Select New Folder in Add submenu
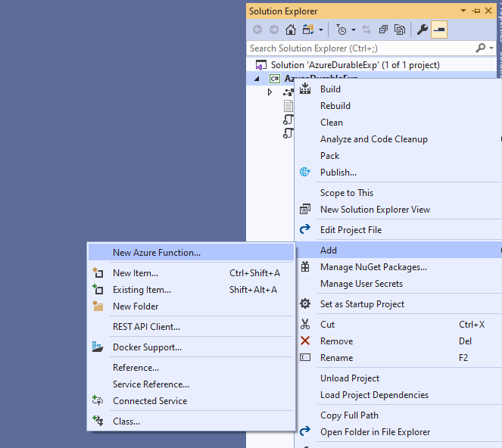502x448 pixels. pyautogui.click(x=136, y=306)
